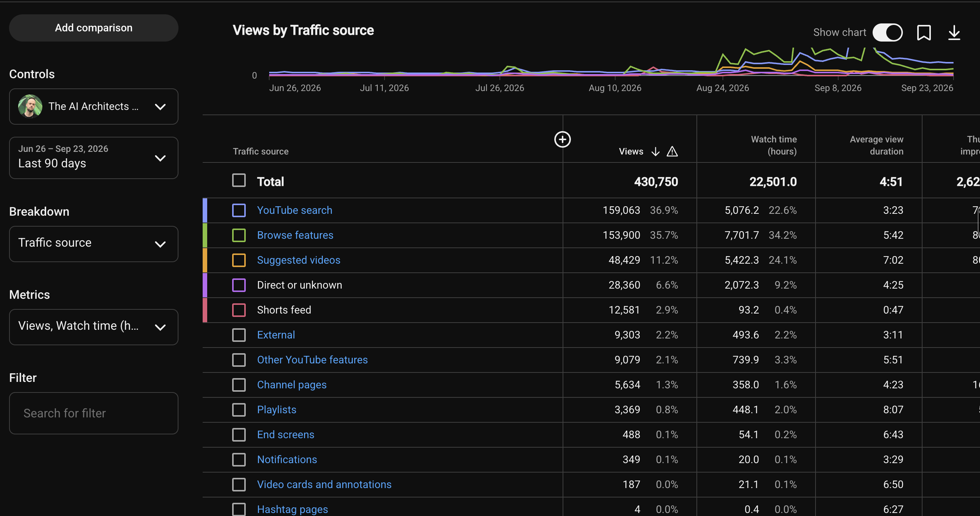Expand the Traffic source breakdown dropdown
Screen dimensions: 980x516
pos(94,244)
